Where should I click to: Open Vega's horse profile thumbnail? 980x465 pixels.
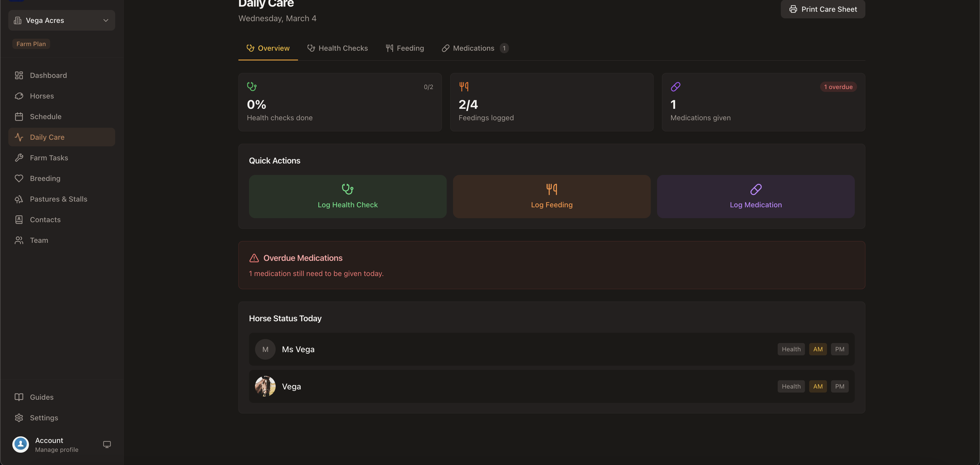265,386
